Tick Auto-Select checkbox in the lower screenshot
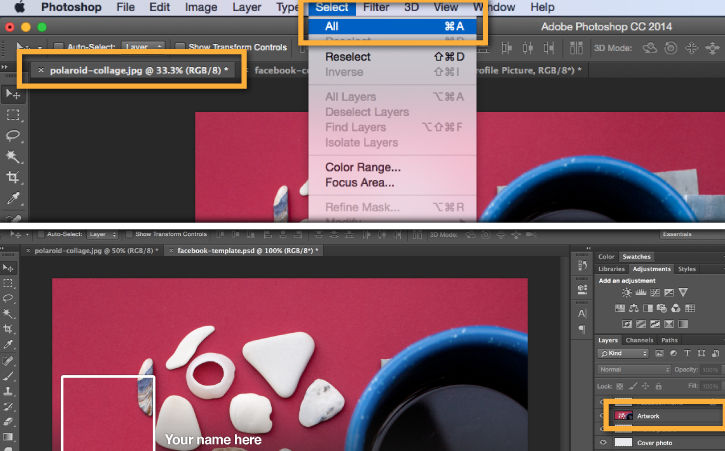 (x=41, y=235)
